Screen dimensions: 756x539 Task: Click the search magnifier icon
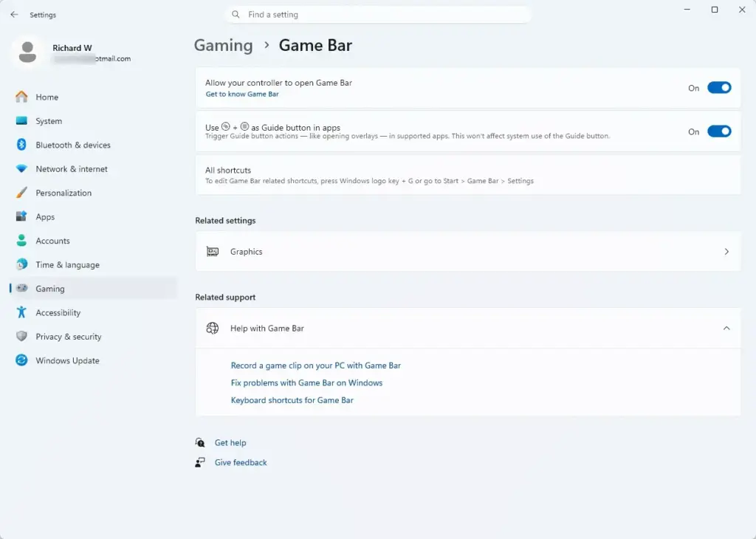click(x=236, y=15)
